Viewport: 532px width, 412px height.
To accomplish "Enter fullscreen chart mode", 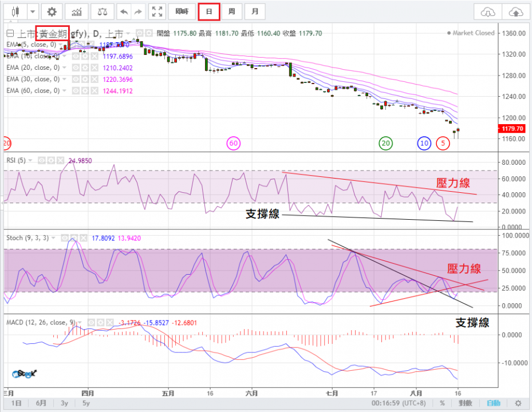I will tap(157, 11).
